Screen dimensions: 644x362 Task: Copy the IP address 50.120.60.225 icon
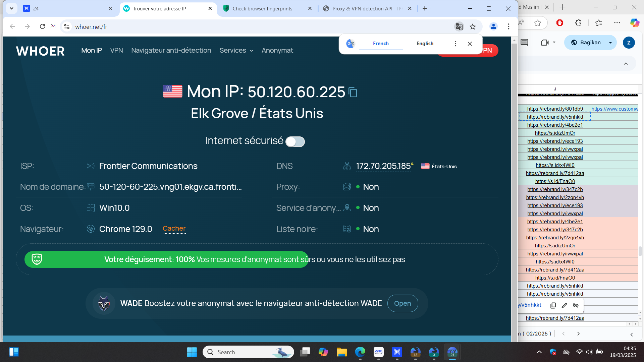tap(353, 92)
